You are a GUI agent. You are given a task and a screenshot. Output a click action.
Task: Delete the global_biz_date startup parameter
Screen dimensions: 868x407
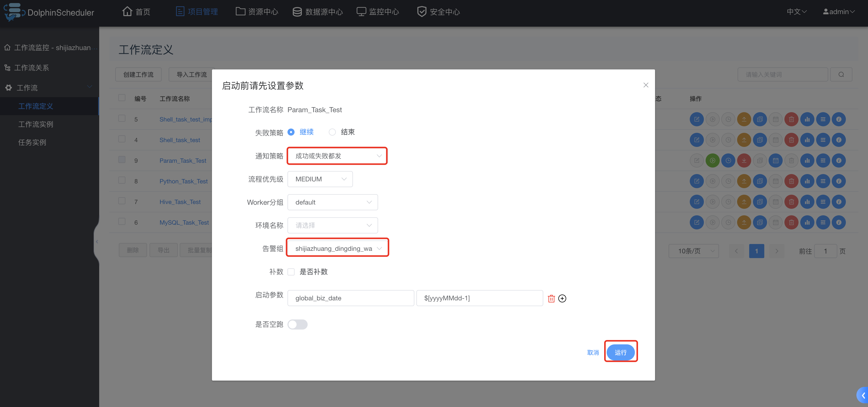coord(551,298)
